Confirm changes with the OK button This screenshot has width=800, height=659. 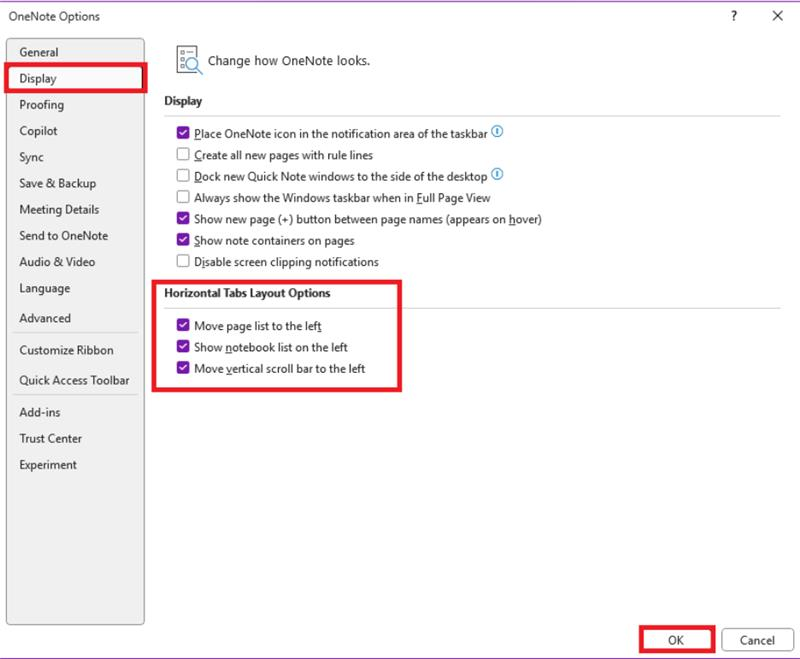pos(677,640)
